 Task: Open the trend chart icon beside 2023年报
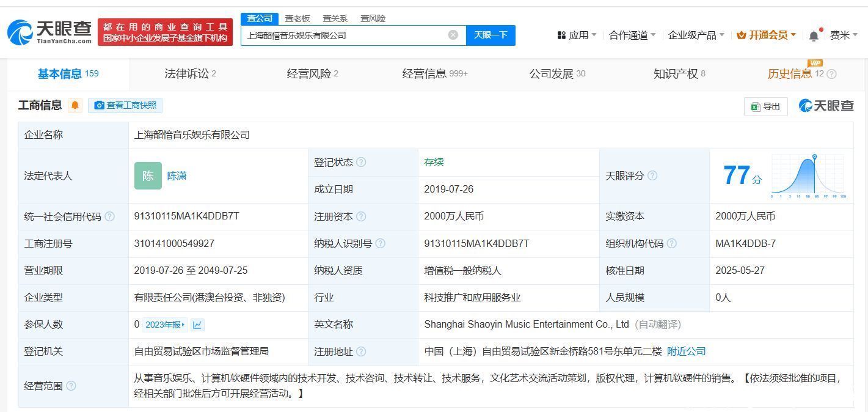pyautogui.click(x=197, y=325)
